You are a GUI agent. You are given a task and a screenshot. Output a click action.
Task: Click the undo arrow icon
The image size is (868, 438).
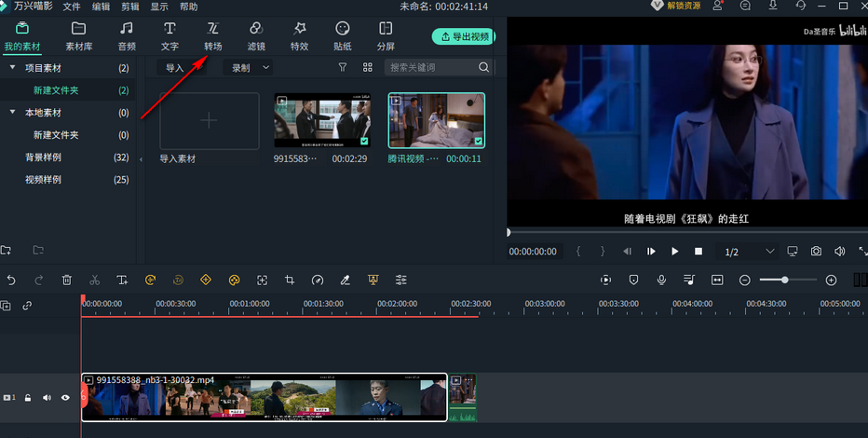[11, 280]
